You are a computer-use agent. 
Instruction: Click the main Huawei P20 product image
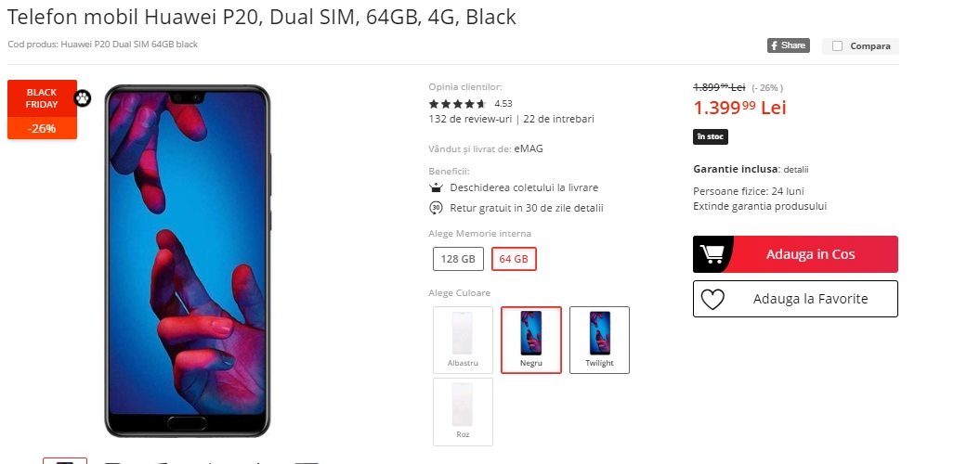tap(187, 261)
